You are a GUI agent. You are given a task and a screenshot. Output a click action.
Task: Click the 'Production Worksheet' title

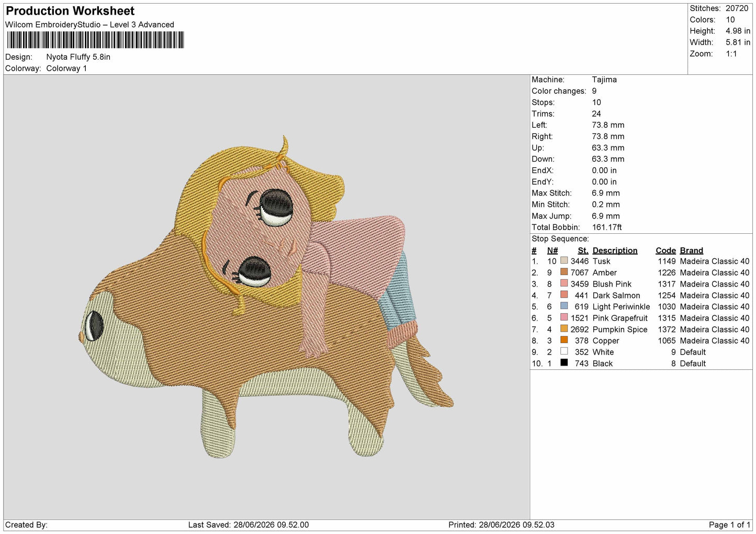70,11
